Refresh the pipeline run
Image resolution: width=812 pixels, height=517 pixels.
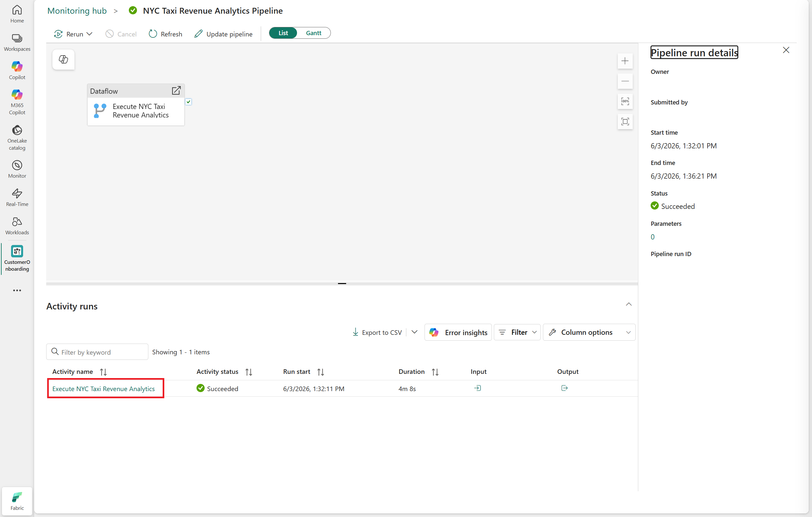click(165, 34)
